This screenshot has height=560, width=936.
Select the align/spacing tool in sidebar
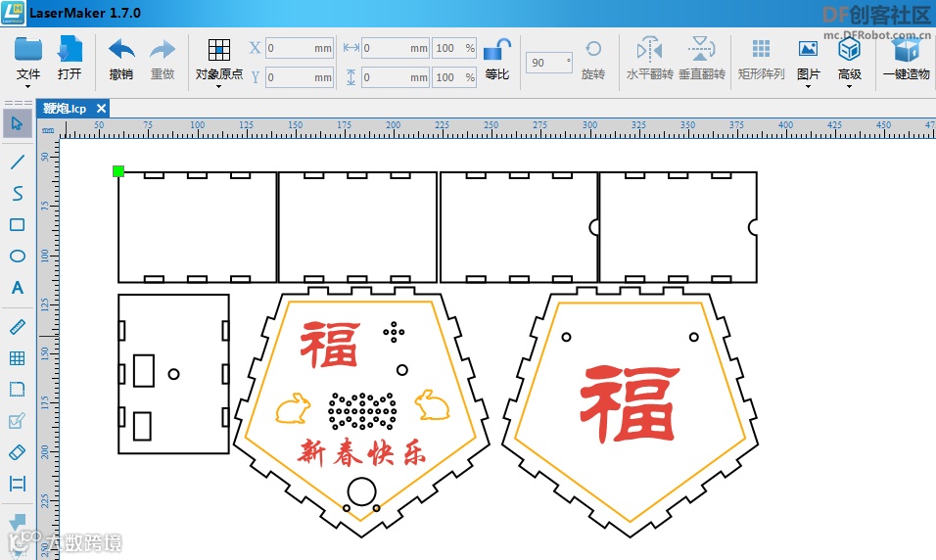click(18, 484)
